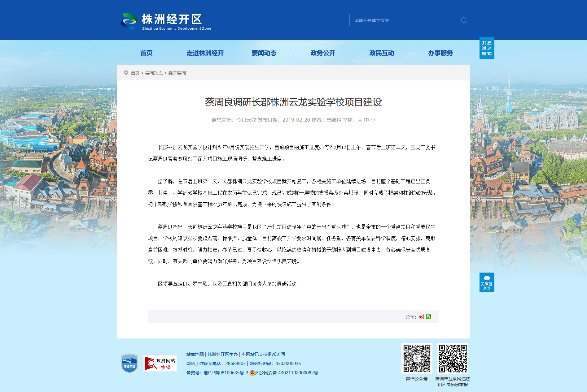Open the 首页 navigation menu item
587x392 pixels.
pos(146,53)
